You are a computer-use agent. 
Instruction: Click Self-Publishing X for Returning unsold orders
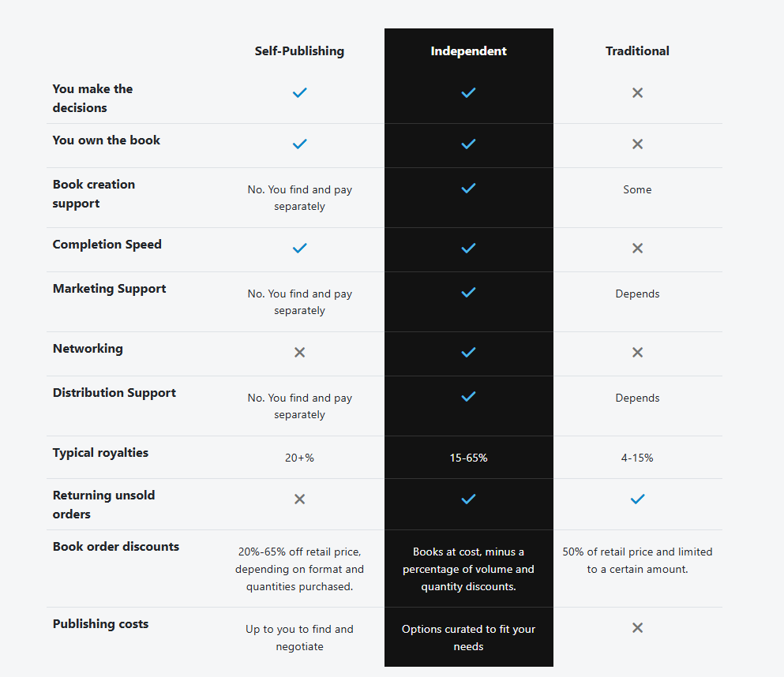(x=299, y=499)
